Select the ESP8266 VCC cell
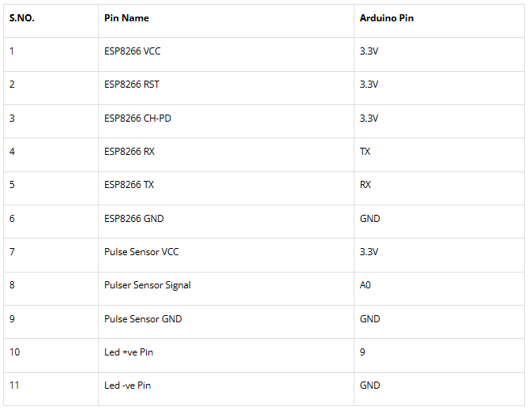 (x=133, y=51)
